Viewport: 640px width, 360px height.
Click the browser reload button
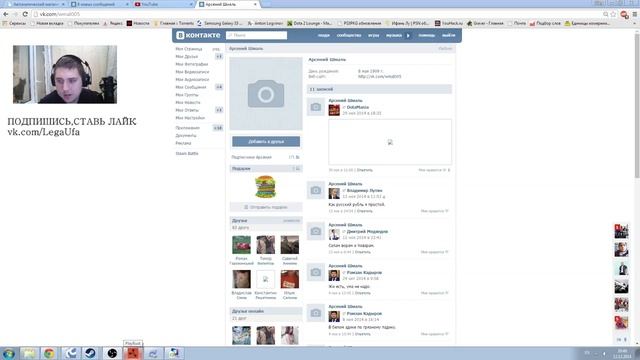[25, 14]
